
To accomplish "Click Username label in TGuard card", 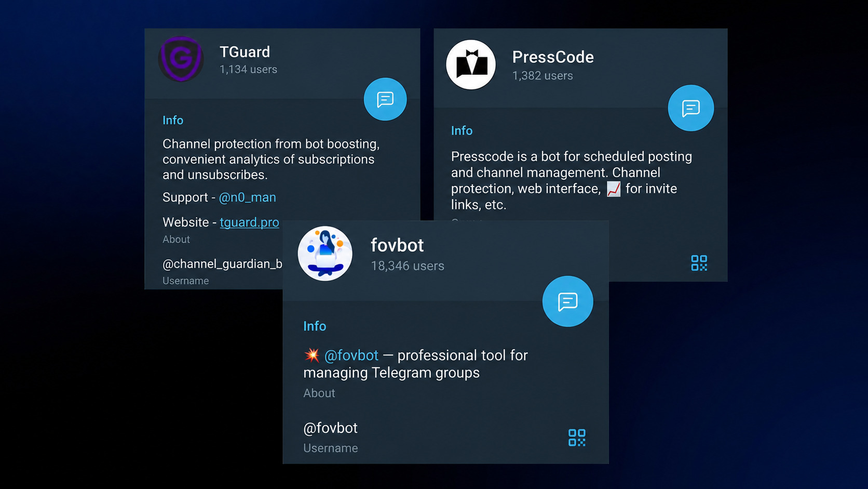I will 186,281.
